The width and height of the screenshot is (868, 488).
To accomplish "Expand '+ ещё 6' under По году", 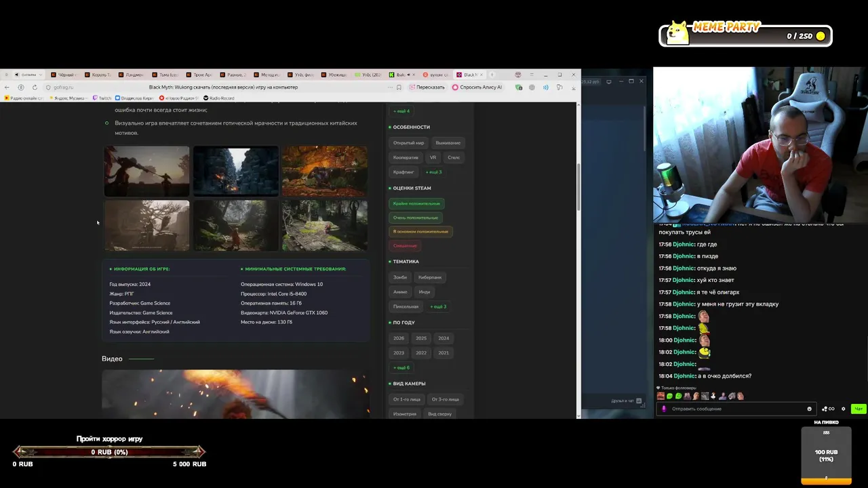I will pyautogui.click(x=401, y=367).
